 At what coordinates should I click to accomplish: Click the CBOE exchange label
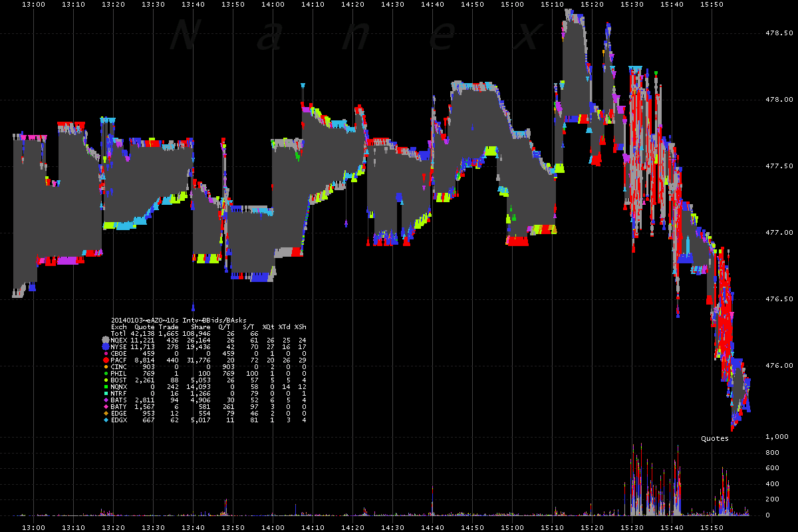(118, 353)
